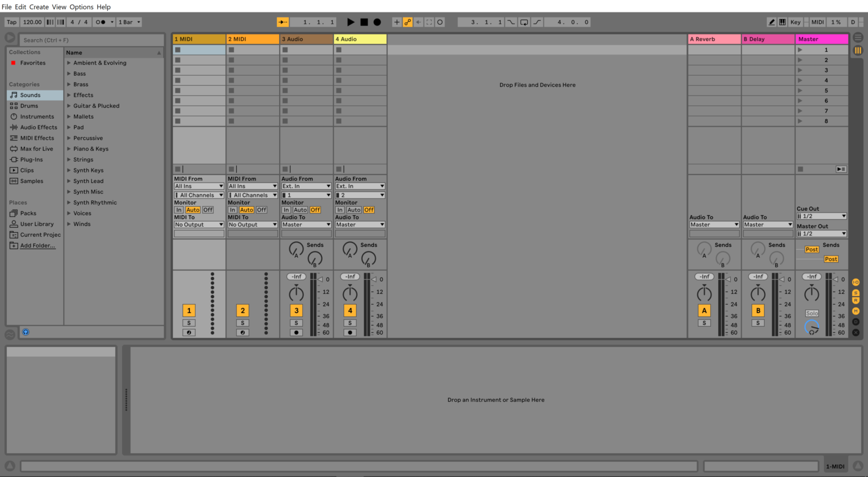The image size is (868, 477).
Task: Solo the 3 Audio track
Action: pyautogui.click(x=296, y=323)
